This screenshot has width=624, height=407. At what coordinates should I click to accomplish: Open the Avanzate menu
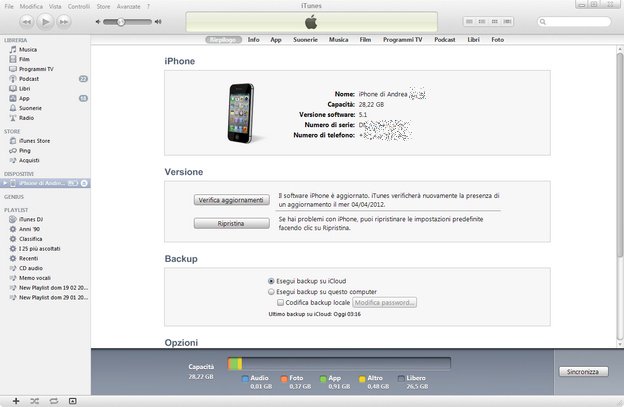[129, 6]
